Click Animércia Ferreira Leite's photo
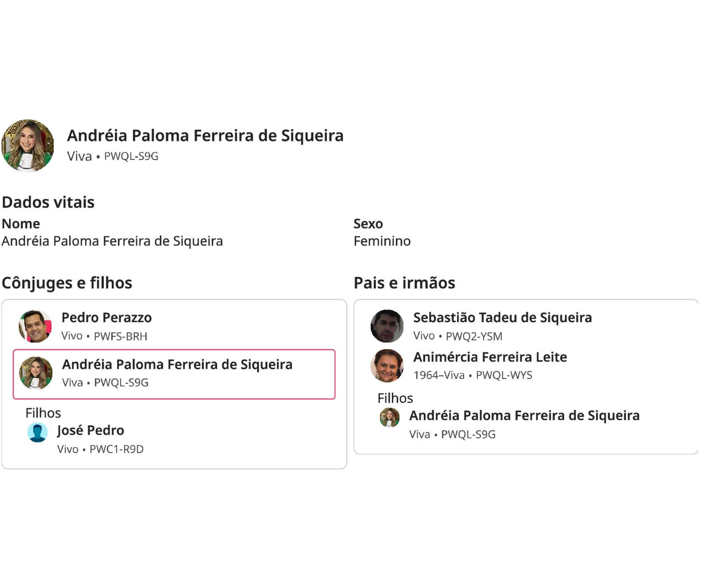The image size is (701, 588). pyautogui.click(x=387, y=366)
